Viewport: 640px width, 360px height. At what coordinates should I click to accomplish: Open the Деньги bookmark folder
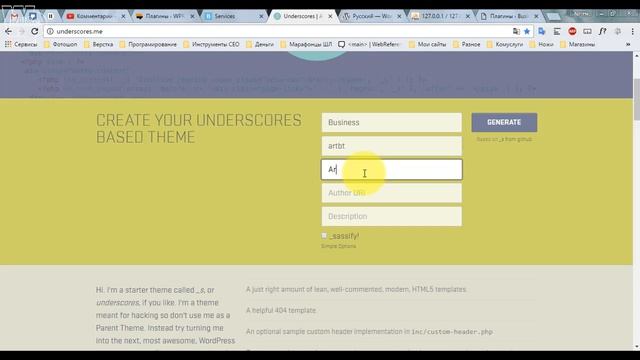(x=260, y=44)
